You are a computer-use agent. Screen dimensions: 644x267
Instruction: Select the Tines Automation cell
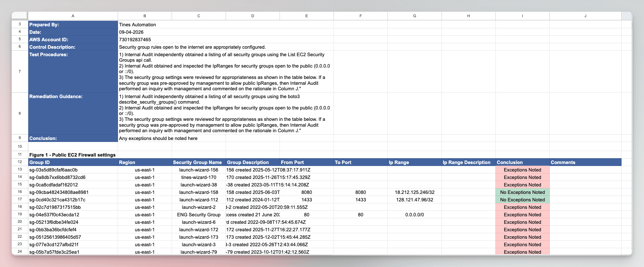tap(226, 24)
